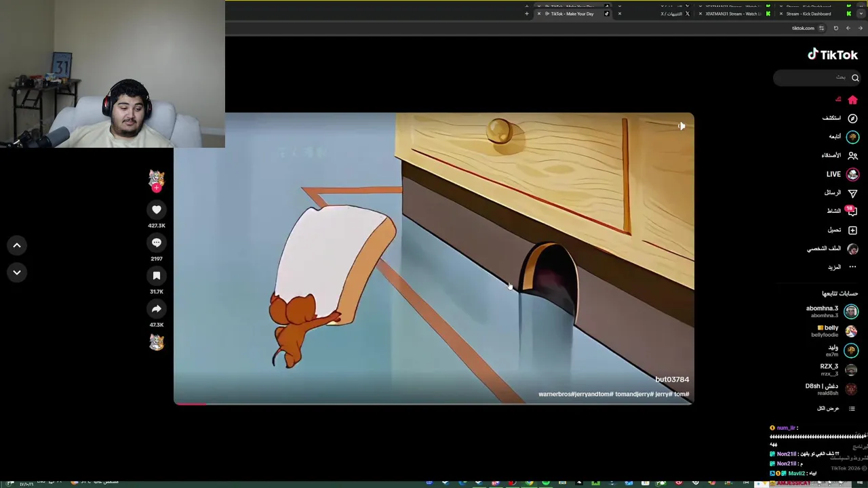Save video with the bookmark icon
Screen dimensions: 868x488
(157, 276)
